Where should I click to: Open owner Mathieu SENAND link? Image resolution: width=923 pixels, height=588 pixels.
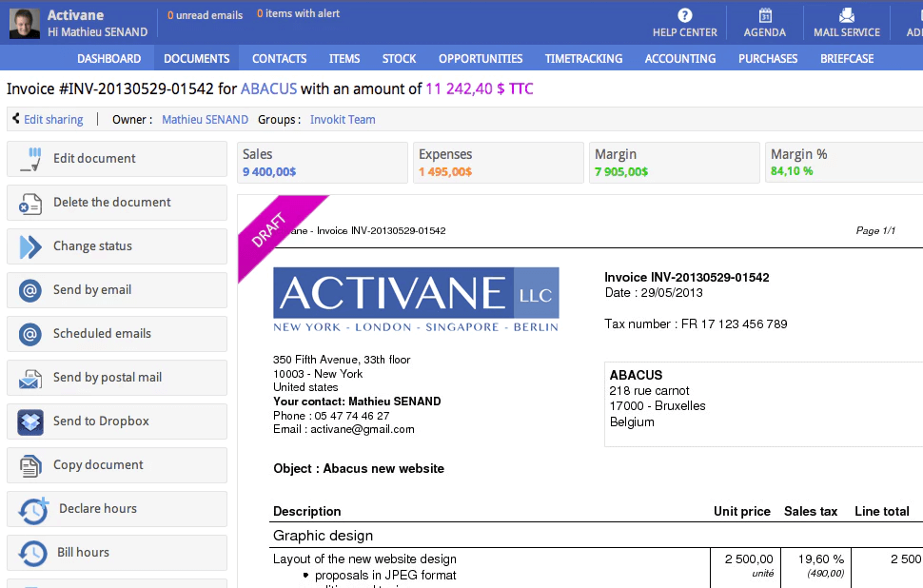[x=205, y=120]
